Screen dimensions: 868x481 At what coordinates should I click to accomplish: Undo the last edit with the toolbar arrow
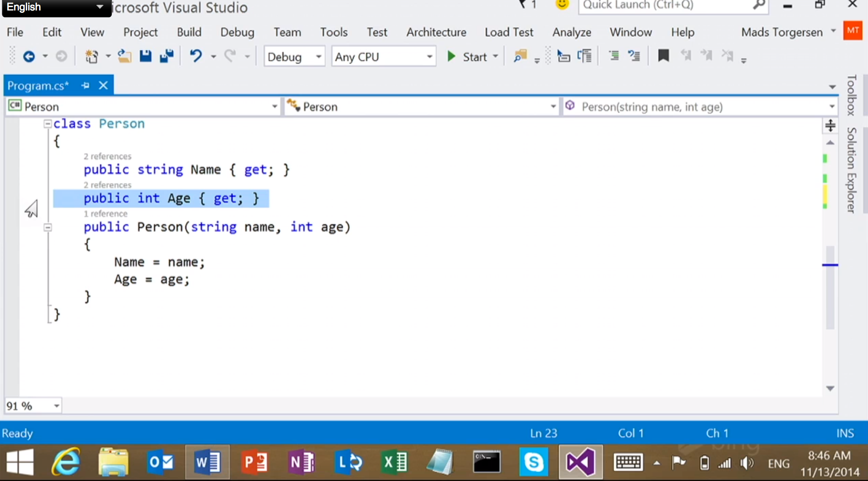196,56
